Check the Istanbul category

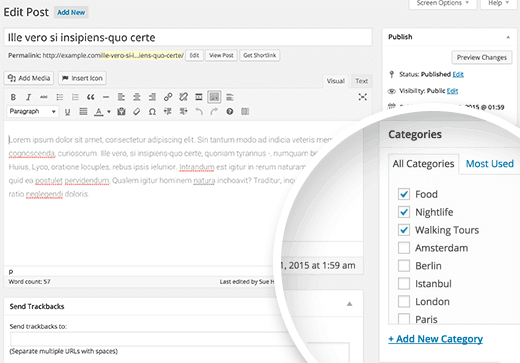pyautogui.click(x=404, y=284)
